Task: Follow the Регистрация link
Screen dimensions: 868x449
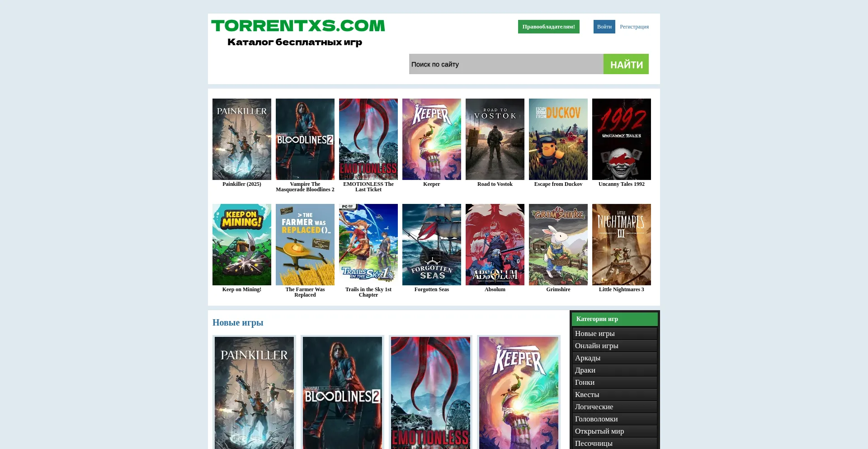Action: click(x=634, y=27)
